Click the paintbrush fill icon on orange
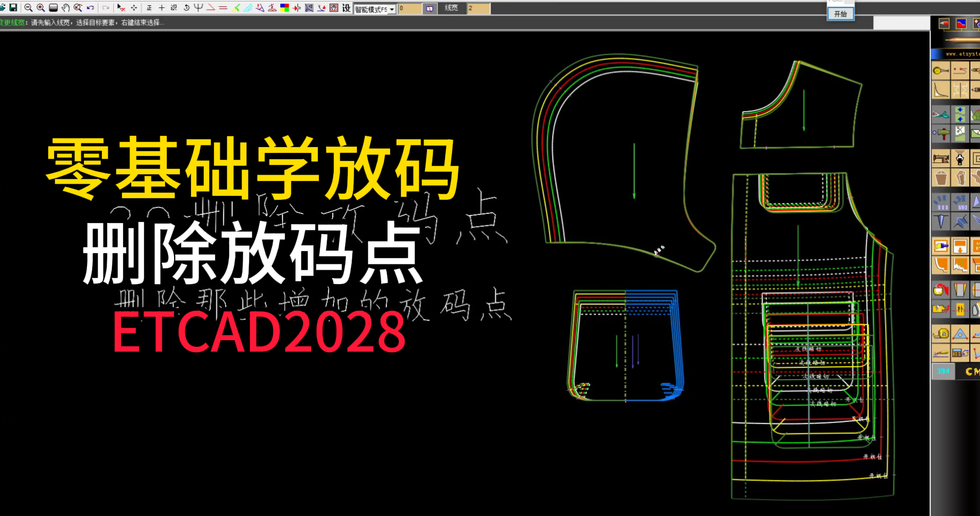This screenshot has width=980, height=516. pyautogui.click(x=941, y=246)
